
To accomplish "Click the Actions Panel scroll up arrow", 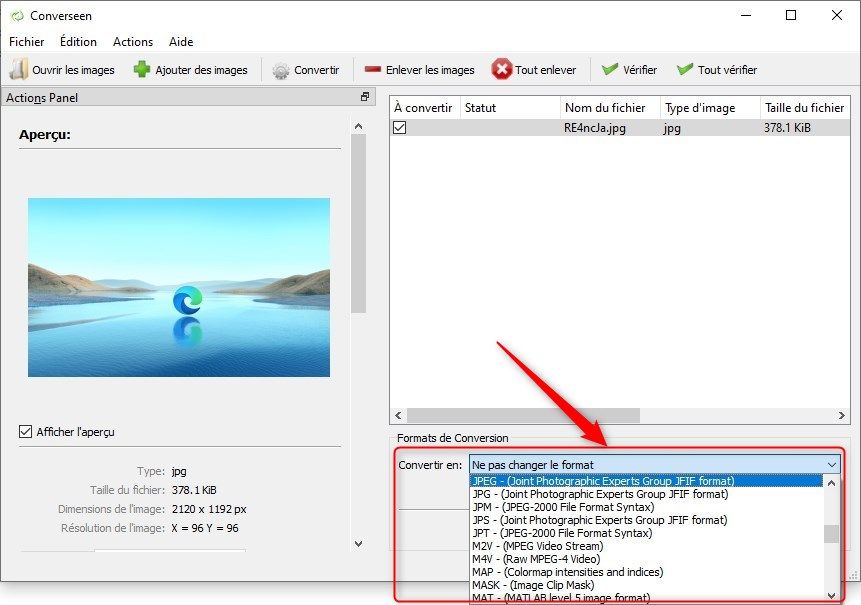I will 359,126.
